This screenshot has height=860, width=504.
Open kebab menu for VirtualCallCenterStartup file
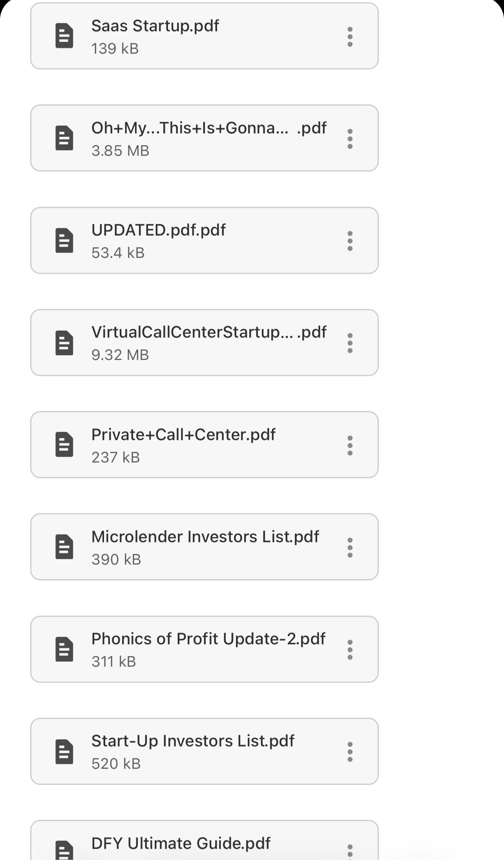click(350, 343)
